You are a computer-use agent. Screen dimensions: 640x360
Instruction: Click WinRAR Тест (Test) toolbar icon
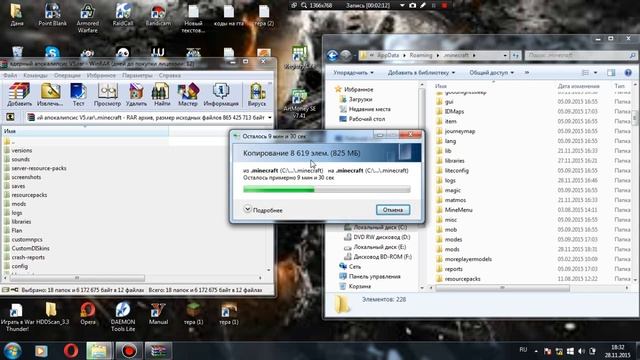pyautogui.click(x=78, y=95)
